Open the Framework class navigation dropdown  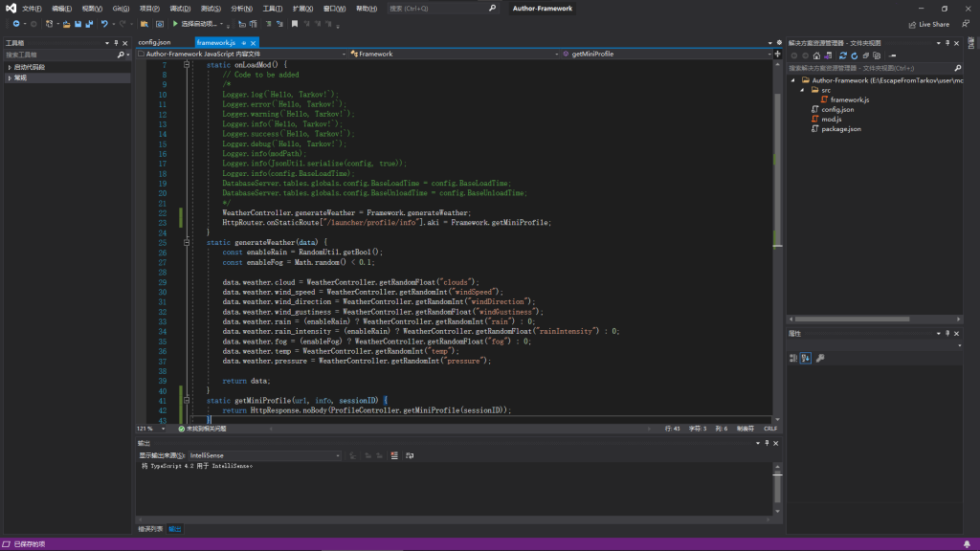point(455,54)
